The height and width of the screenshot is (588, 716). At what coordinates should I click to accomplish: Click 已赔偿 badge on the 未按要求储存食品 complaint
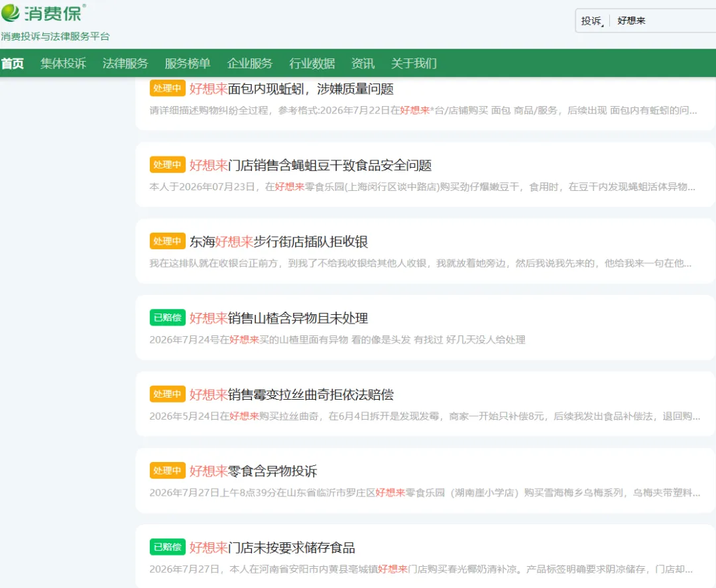click(x=168, y=547)
